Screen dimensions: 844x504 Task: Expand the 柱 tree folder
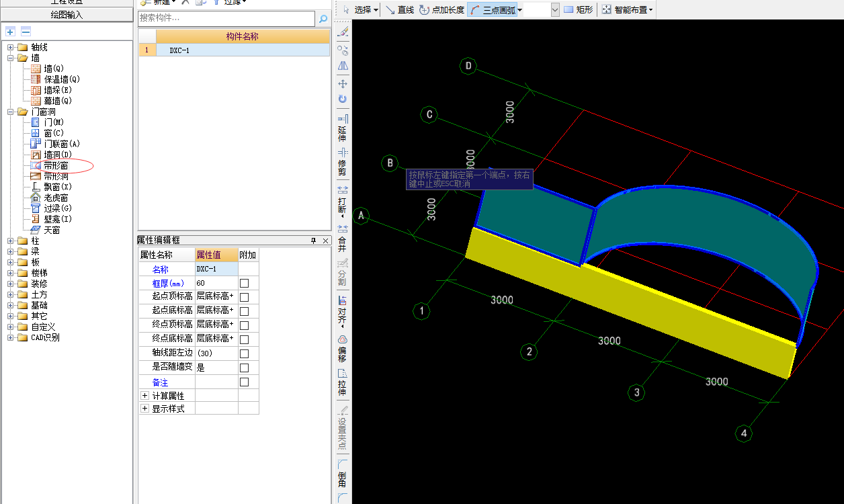pos(11,241)
